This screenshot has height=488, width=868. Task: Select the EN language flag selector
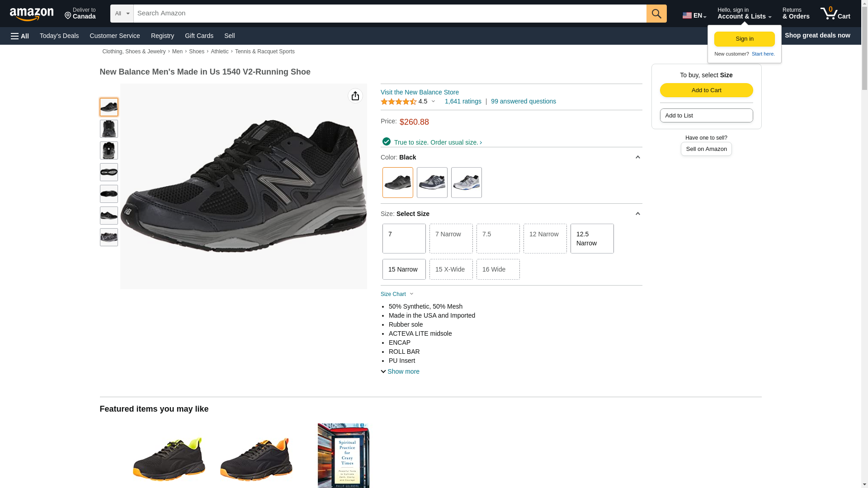pyautogui.click(x=694, y=15)
